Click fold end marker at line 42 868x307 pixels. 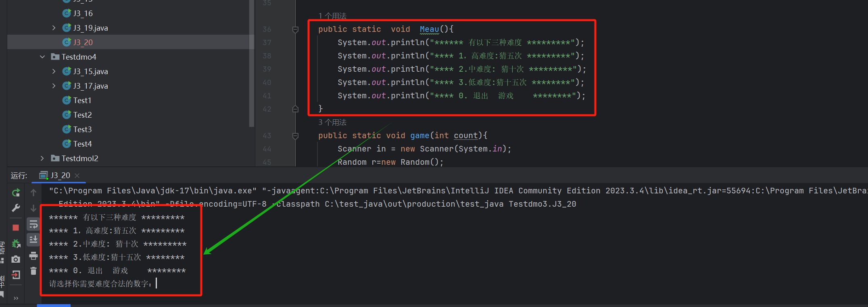tap(295, 109)
